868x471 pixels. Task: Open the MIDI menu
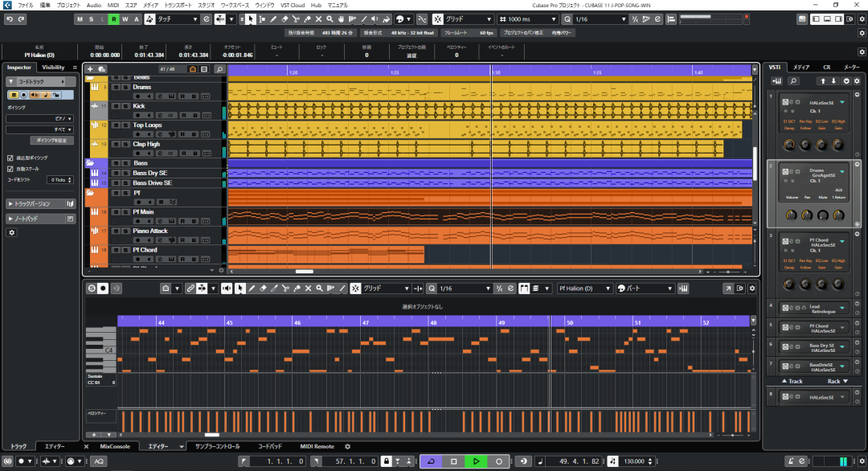tap(113, 5)
